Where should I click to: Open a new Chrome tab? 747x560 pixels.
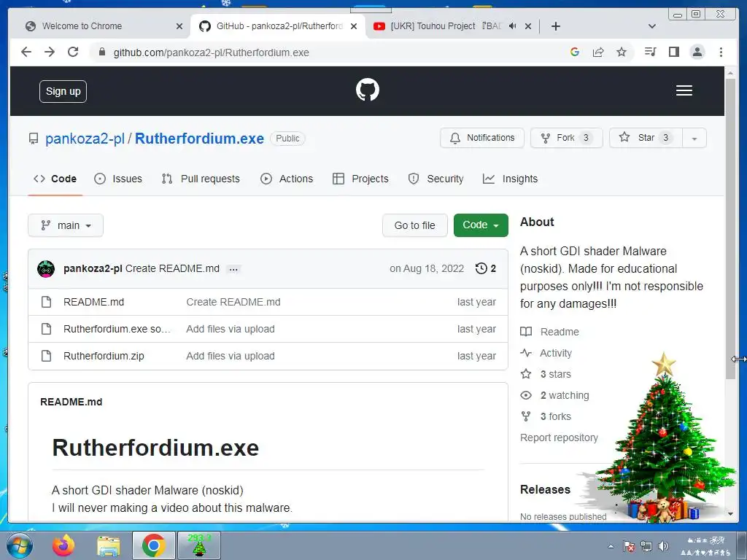555,26
